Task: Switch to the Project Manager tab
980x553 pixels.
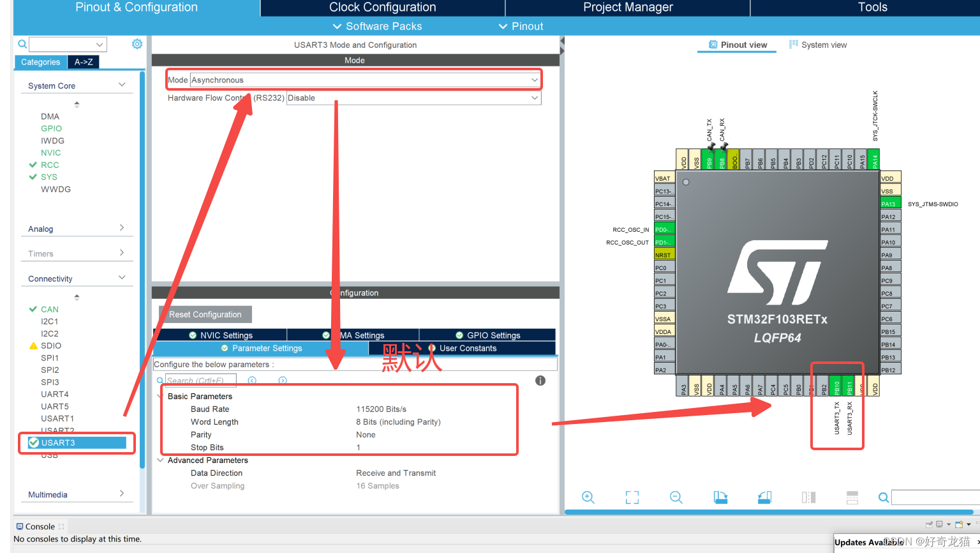Action: (x=628, y=8)
